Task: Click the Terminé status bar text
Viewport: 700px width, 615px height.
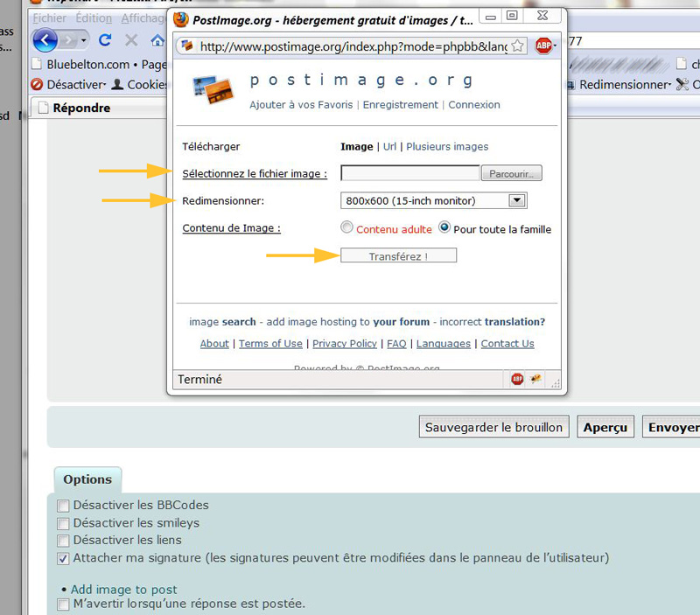Action: pyautogui.click(x=199, y=380)
